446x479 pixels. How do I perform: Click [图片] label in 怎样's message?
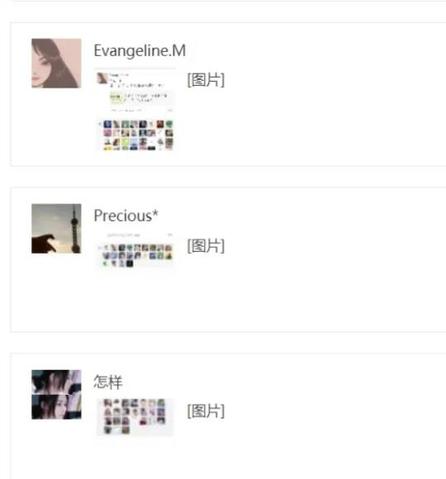tap(206, 411)
